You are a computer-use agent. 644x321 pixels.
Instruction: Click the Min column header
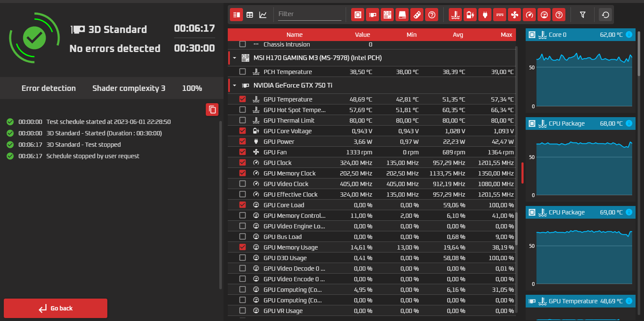(x=412, y=35)
